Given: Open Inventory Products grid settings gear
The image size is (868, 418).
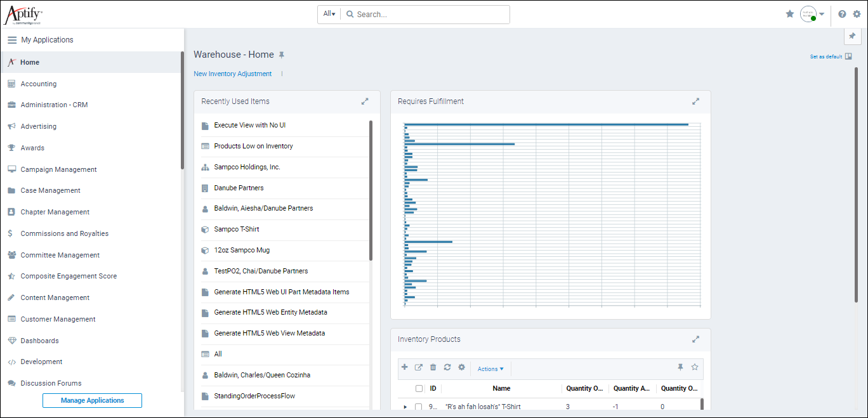Looking at the screenshot, I should pyautogui.click(x=461, y=367).
